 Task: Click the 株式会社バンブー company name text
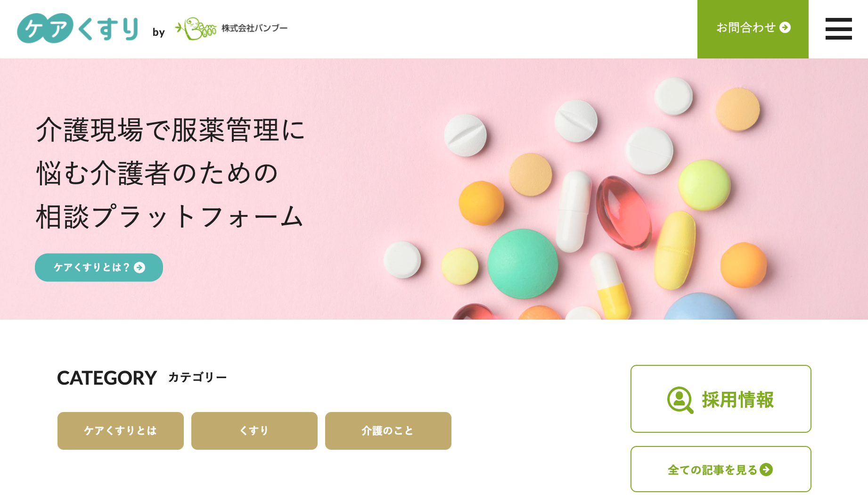tap(254, 28)
